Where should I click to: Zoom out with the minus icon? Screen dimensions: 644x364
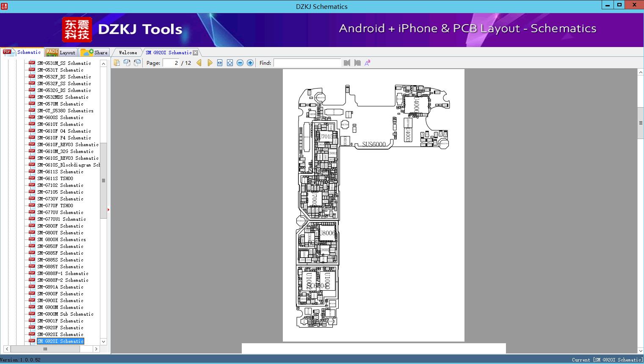pyautogui.click(x=240, y=63)
